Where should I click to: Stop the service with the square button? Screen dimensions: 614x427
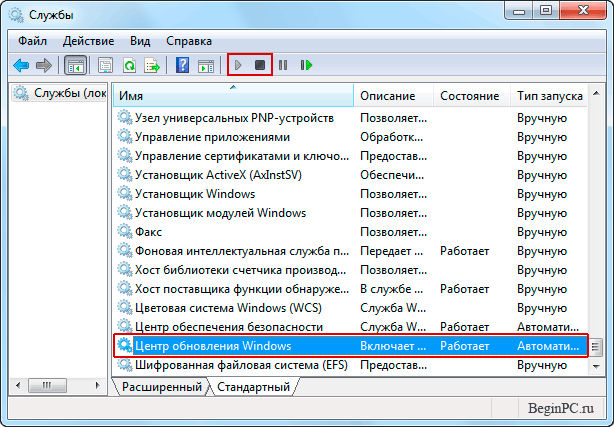tap(260, 65)
